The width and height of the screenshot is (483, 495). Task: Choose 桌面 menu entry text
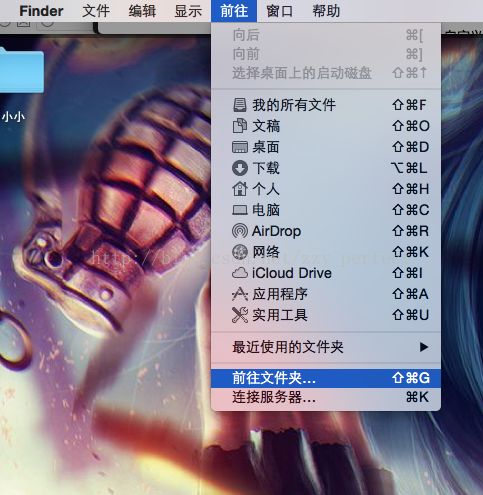tap(266, 147)
